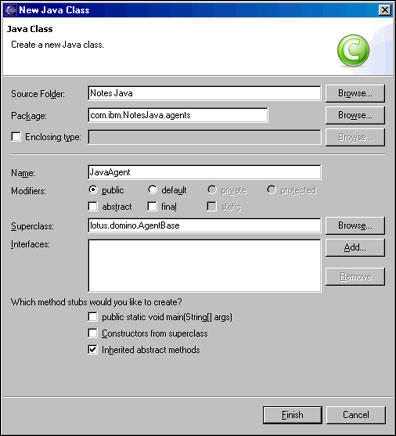
Task: Check public static void main stub
Action: (x=93, y=316)
